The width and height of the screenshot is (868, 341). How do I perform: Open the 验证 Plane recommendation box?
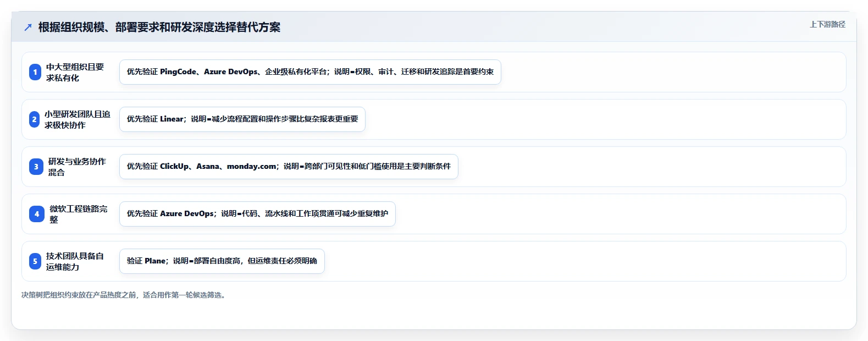point(222,261)
